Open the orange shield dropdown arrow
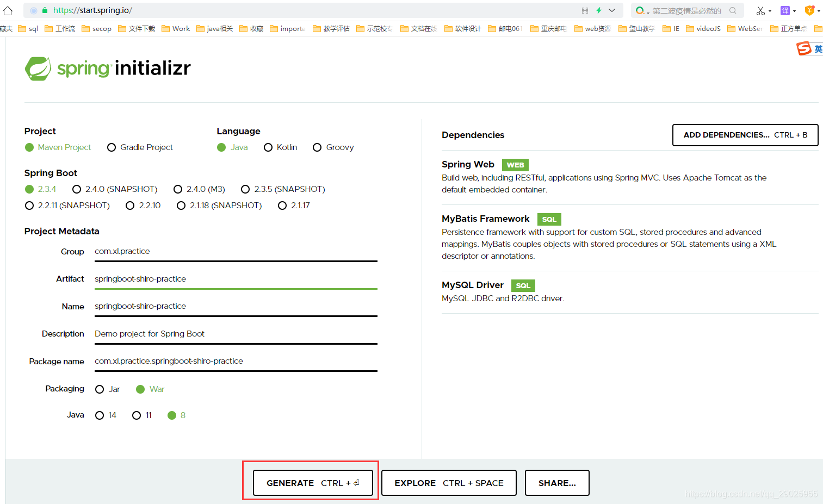 point(819,11)
